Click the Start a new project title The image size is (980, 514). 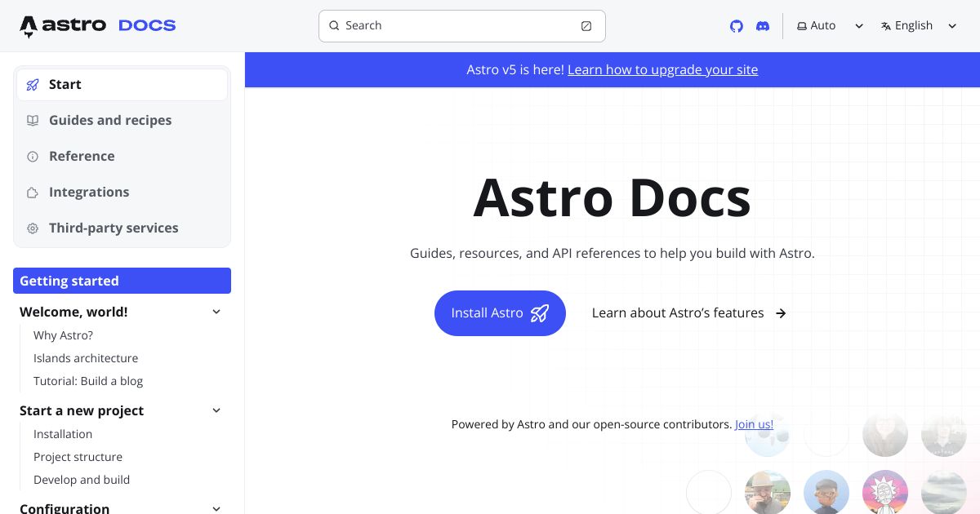click(82, 410)
